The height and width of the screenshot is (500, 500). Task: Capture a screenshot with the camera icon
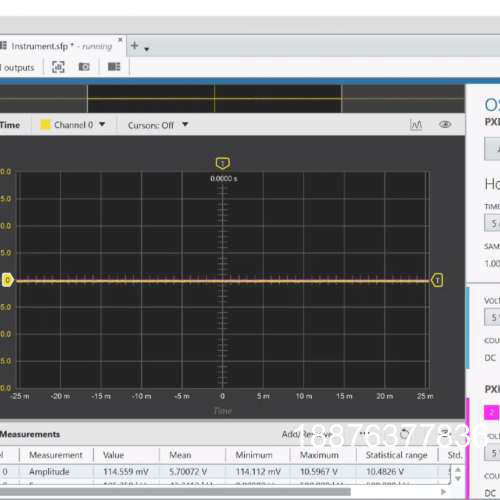[84, 67]
